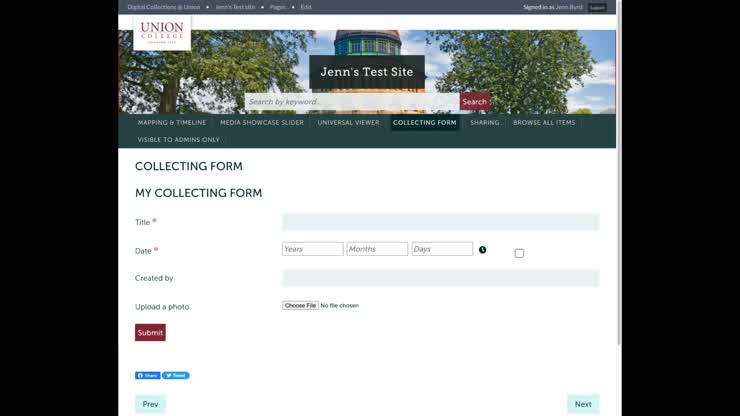Click the Months date field
The height and width of the screenshot is (416, 740).
377,249
